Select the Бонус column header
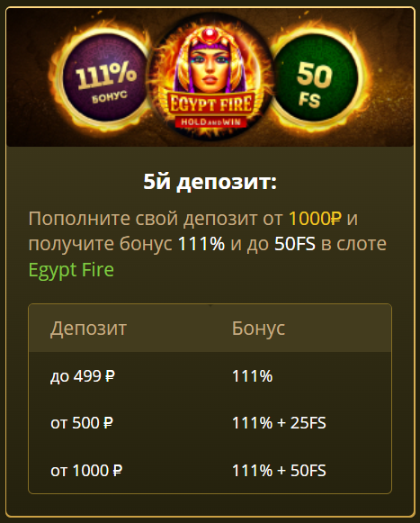Image resolution: width=420 pixels, height=523 pixels. point(258,329)
